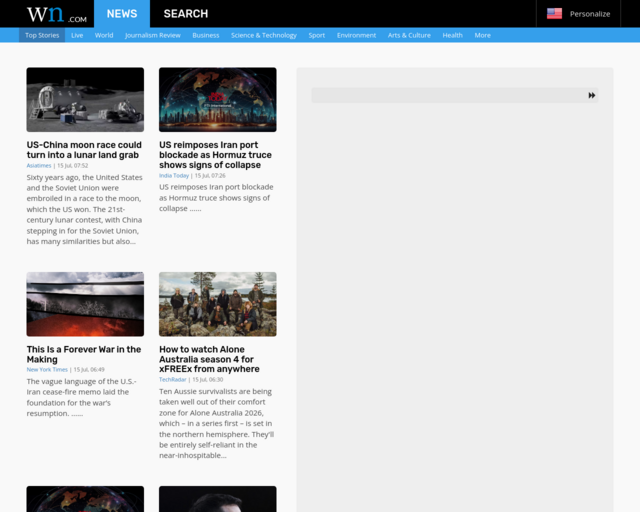Open 'This Is a Forever War' headline

(x=84, y=354)
